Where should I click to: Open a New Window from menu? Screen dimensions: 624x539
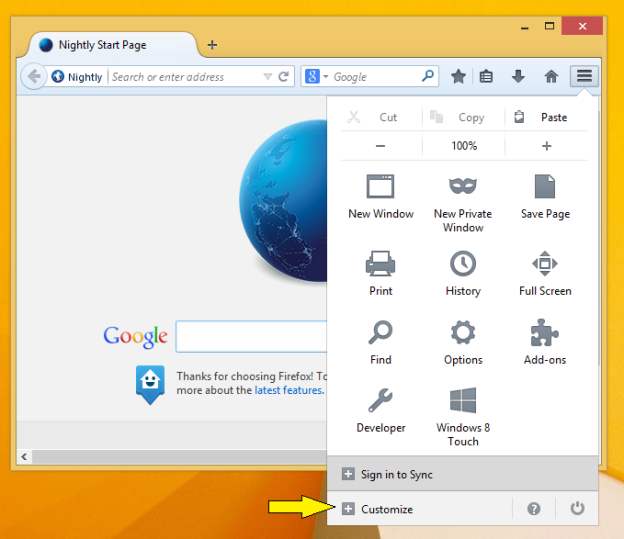[381, 197]
